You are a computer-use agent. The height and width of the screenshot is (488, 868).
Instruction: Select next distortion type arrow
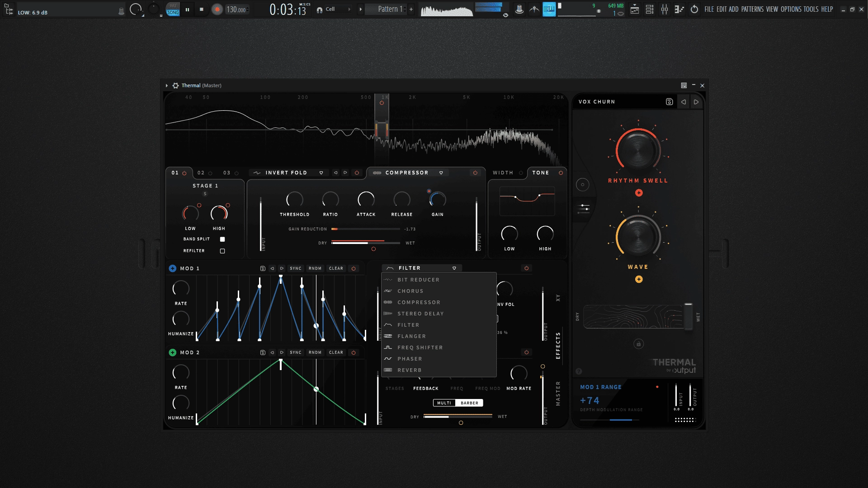click(x=345, y=173)
